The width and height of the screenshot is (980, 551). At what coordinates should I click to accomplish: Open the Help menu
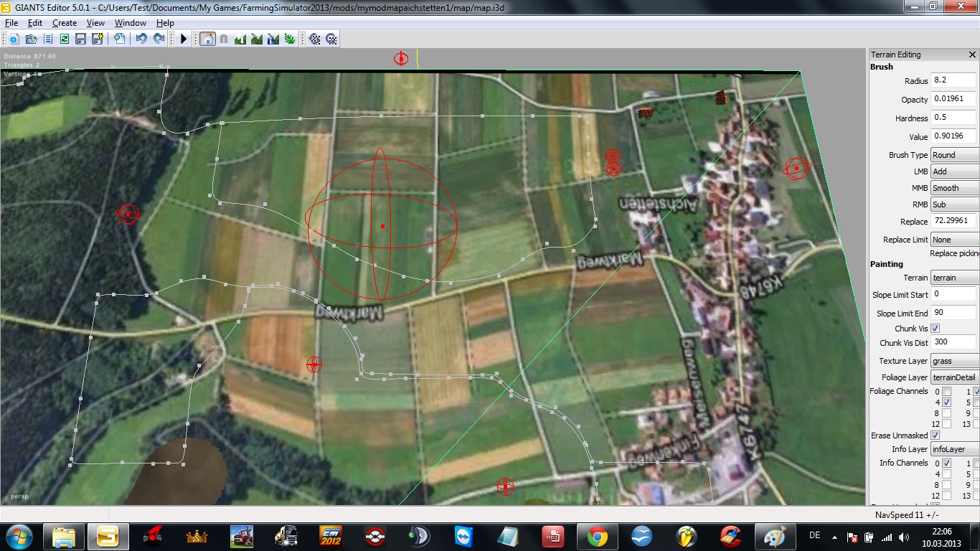[165, 23]
